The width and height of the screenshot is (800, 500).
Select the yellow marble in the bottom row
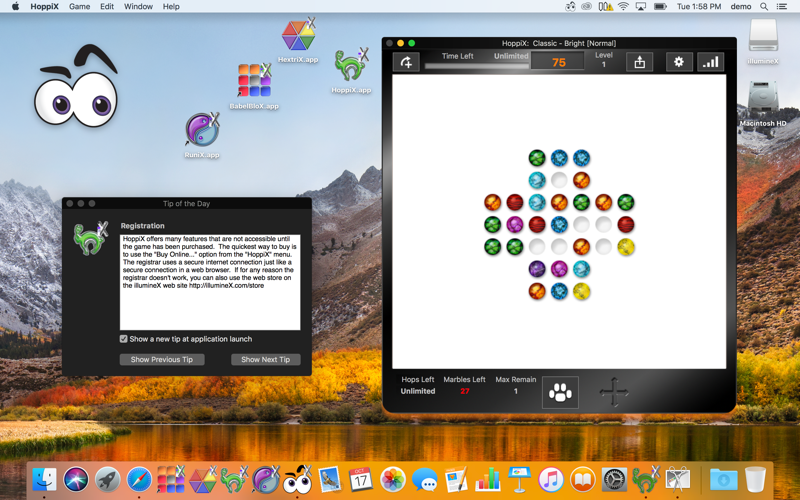pyautogui.click(x=582, y=291)
